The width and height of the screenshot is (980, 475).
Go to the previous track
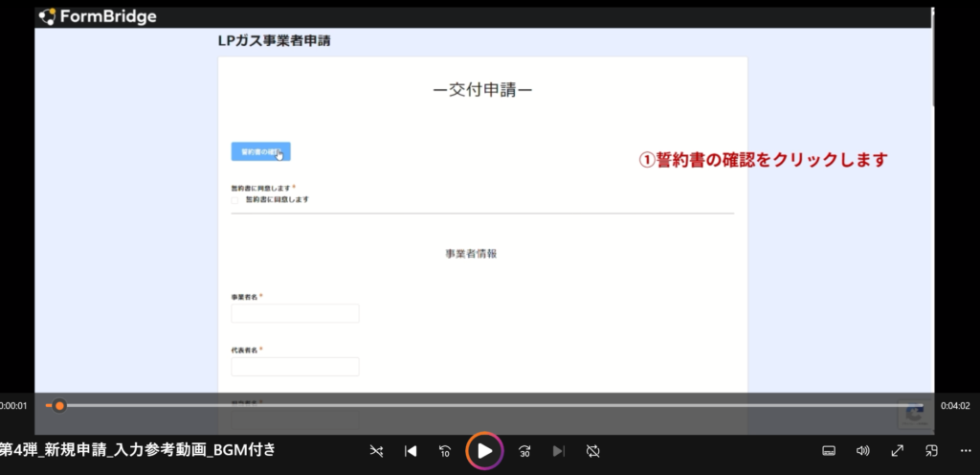(411, 450)
